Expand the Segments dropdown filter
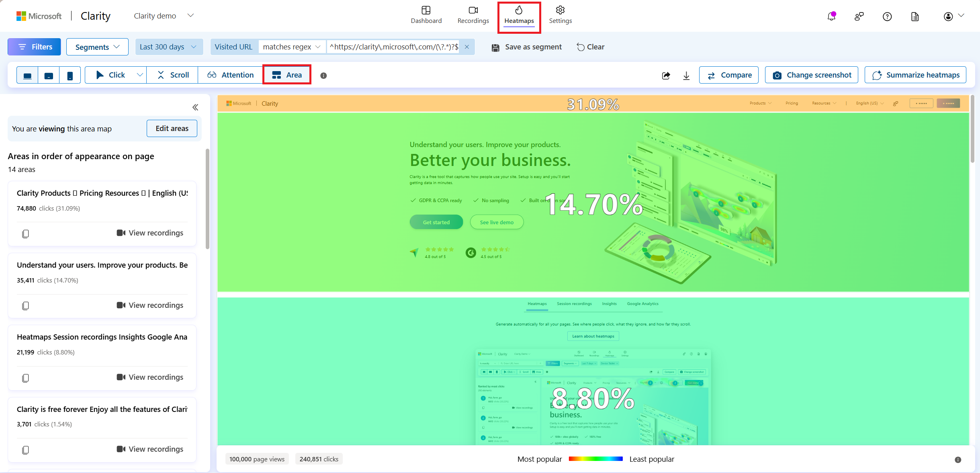Viewport: 980px width, 473px height. 96,47
